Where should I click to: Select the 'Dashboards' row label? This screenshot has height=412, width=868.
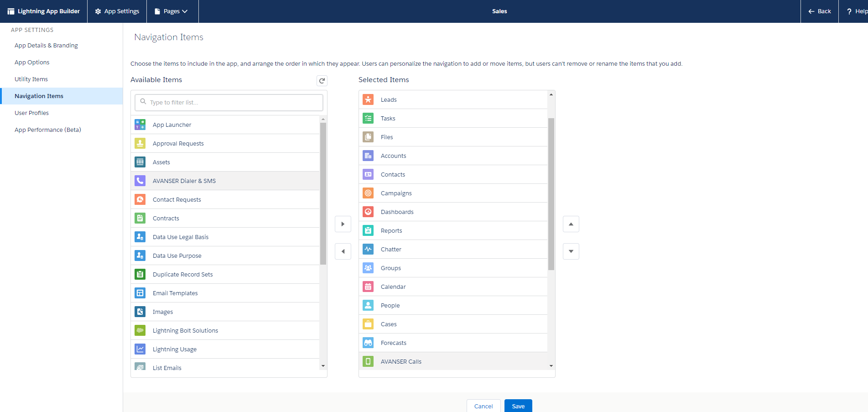397,212
